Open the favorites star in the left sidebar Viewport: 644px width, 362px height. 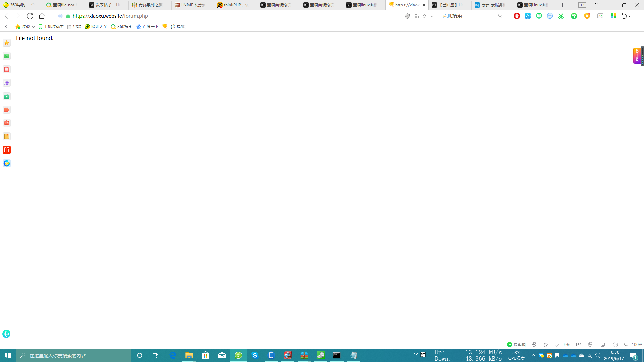[7, 43]
